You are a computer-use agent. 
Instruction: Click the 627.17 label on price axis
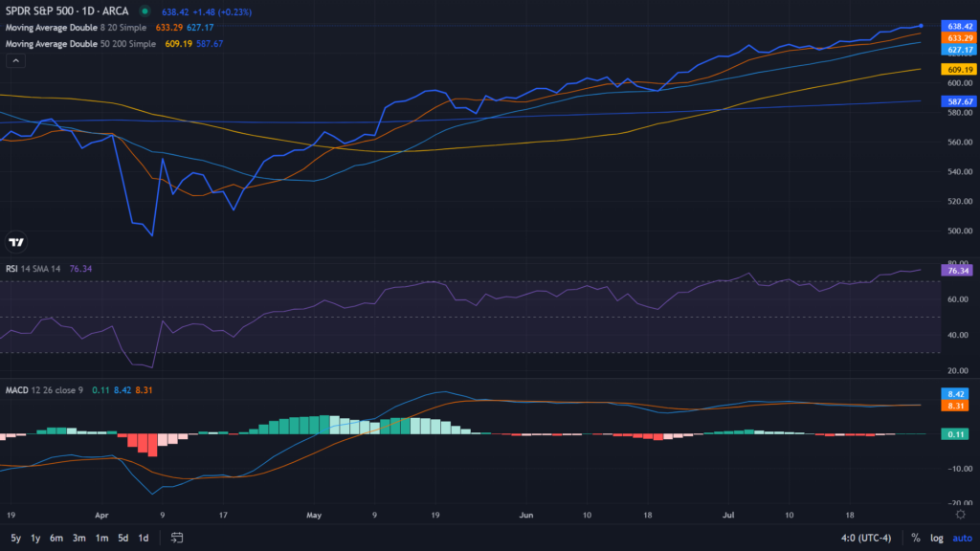coord(959,50)
